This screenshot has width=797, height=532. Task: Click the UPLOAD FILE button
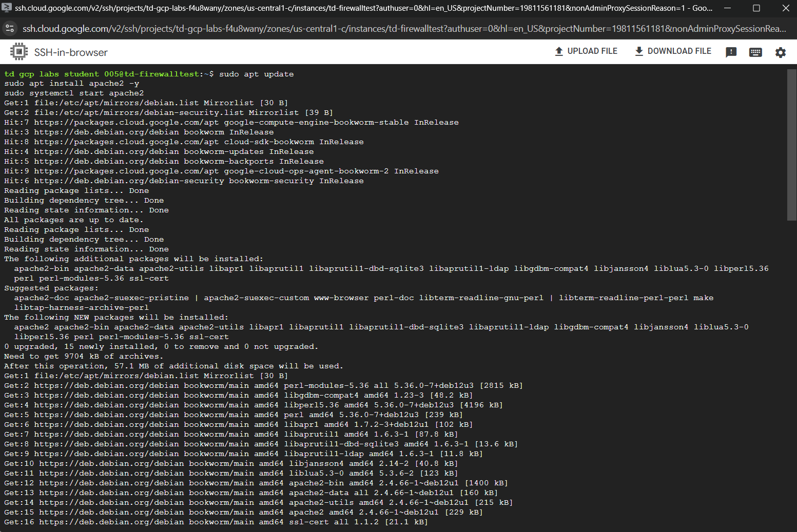[x=586, y=51]
